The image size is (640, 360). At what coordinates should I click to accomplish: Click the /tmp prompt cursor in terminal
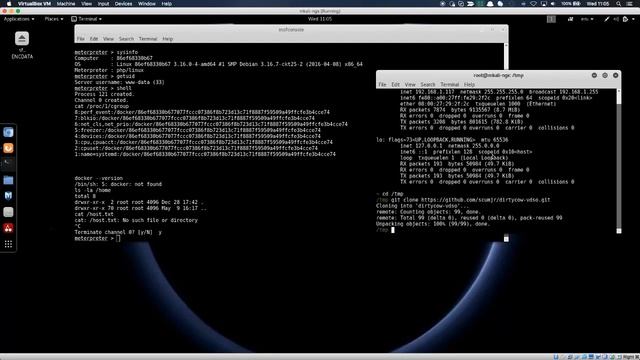(x=393, y=230)
